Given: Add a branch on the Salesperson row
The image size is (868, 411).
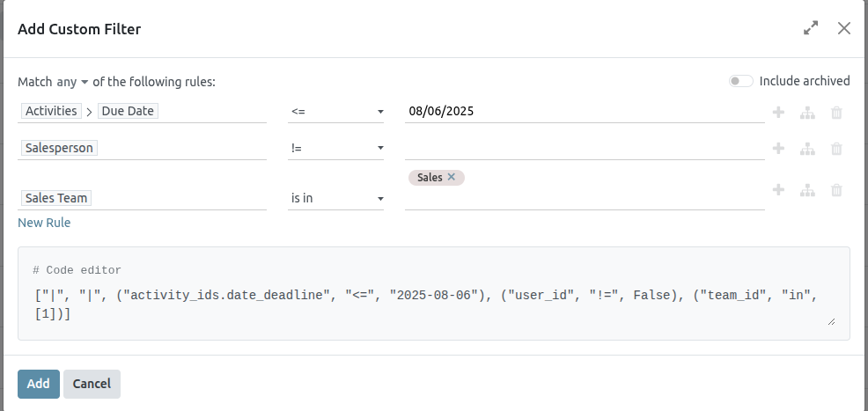Looking at the screenshot, I should click(x=806, y=149).
